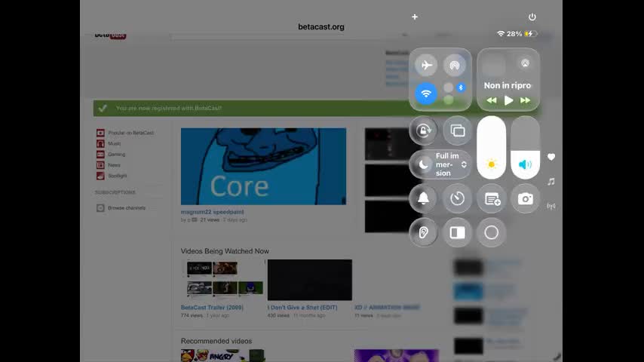644x362 pixels.
Task: Select the Gaming sidebar icon
Action: tap(100, 154)
